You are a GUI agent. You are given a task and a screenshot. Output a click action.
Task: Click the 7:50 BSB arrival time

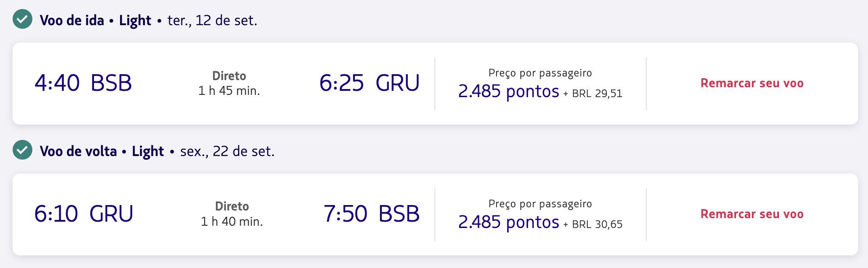pyautogui.click(x=371, y=214)
